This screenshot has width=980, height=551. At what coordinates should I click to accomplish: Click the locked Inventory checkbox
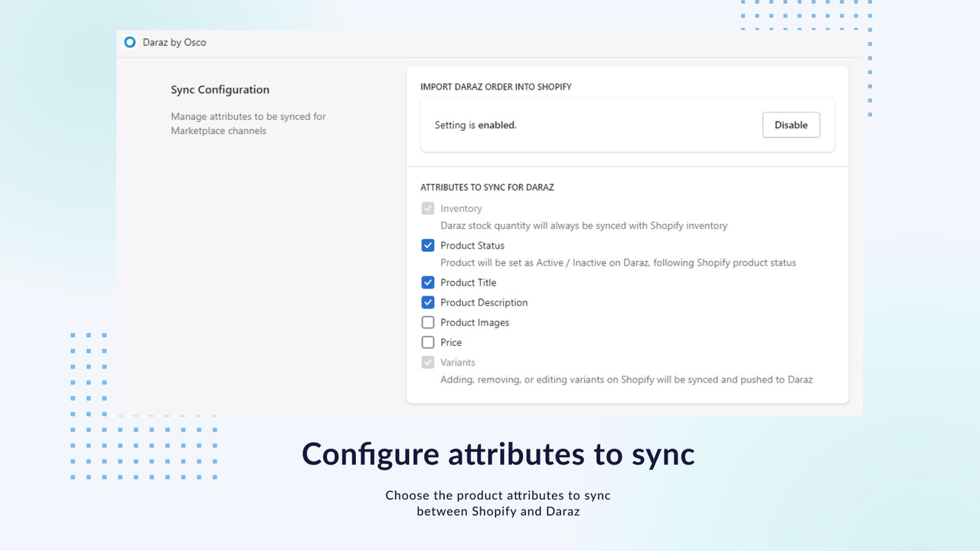[x=428, y=208]
